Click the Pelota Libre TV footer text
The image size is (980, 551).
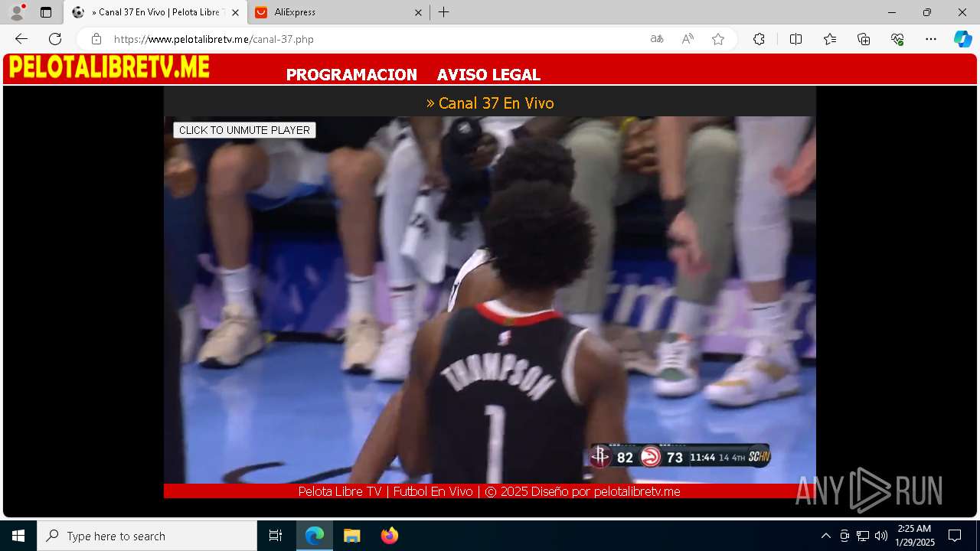pos(489,491)
